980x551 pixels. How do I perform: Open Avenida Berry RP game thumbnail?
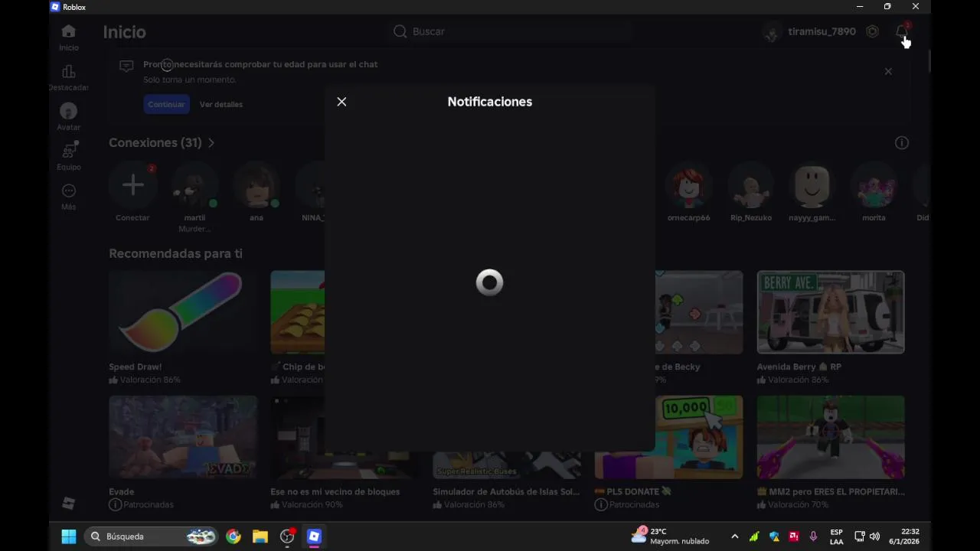tap(831, 312)
